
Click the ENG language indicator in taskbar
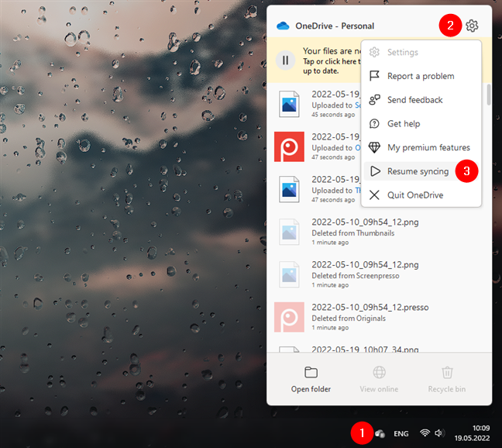(401, 433)
